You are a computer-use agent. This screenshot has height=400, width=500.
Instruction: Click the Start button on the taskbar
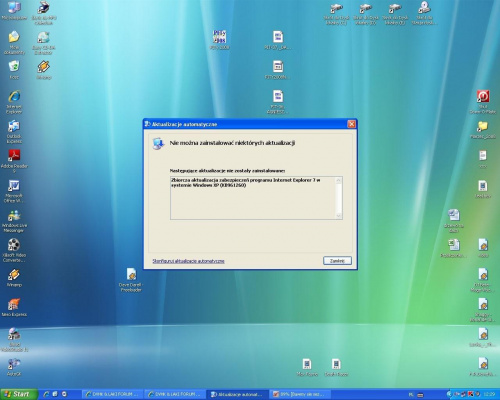(19, 394)
